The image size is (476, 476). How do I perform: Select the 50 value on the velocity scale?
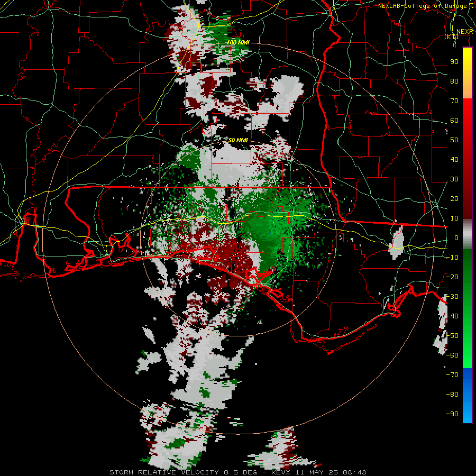454,140
